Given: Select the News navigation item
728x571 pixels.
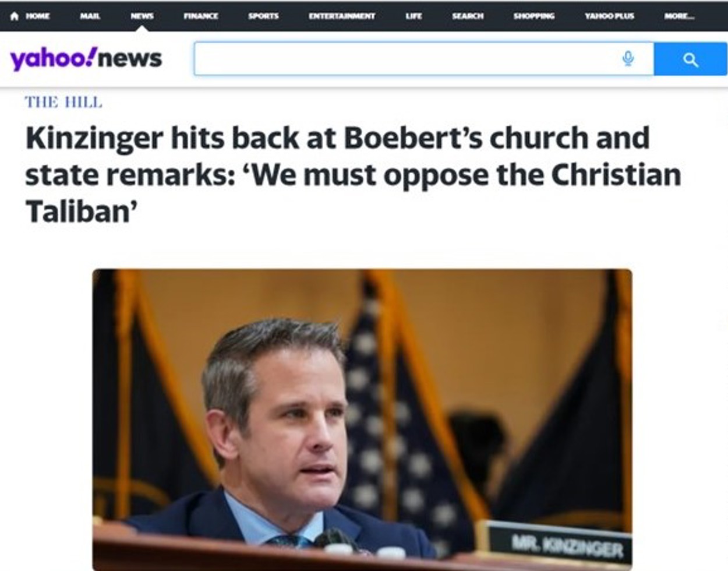Looking at the screenshot, I should pyautogui.click(x=142, y=16).
